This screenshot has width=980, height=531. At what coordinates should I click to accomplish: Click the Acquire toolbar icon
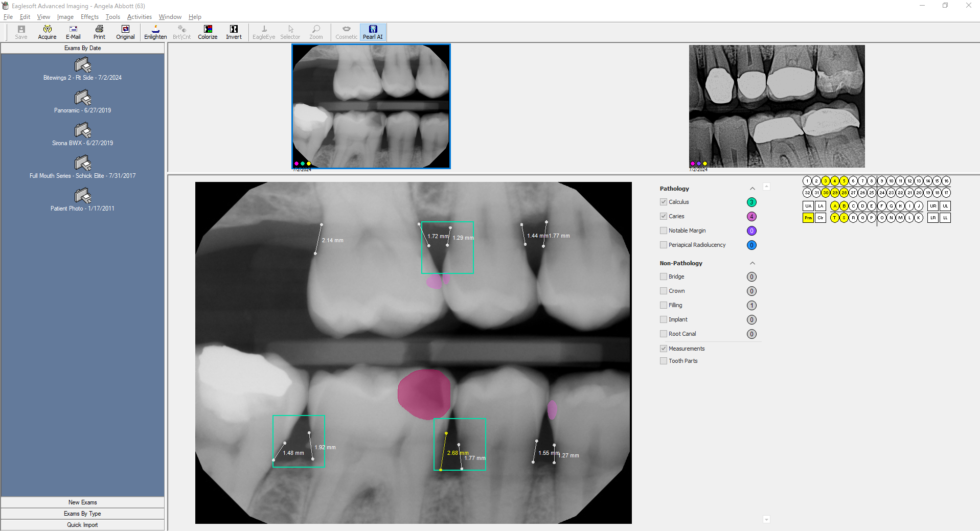click(x=47, y=32)
